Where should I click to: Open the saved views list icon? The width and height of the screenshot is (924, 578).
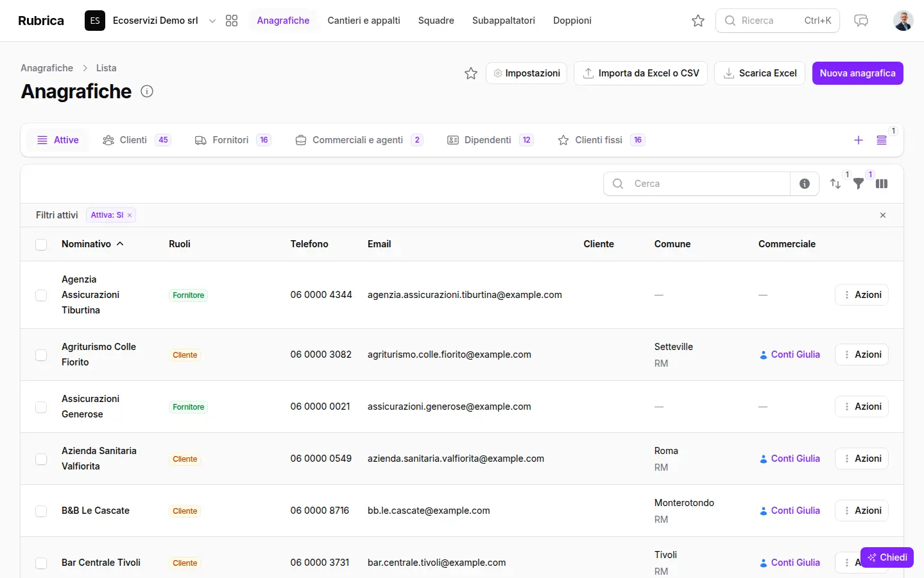click(882, 140)
